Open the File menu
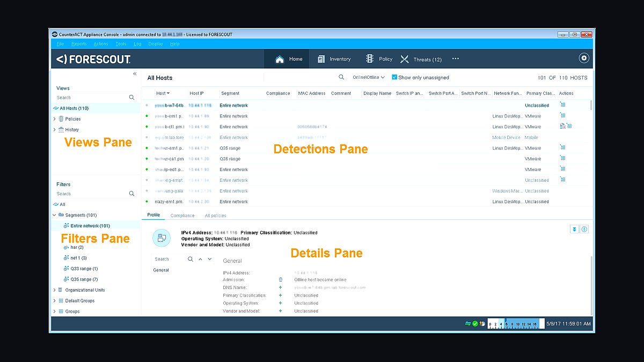Viewport: 644px width, 362px height. click(x=60, y=44)
